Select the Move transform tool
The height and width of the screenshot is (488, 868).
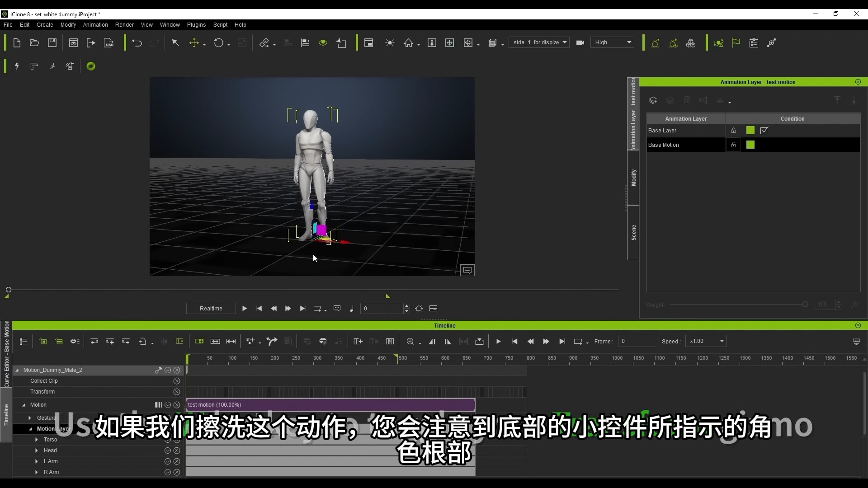coord(194,43)
